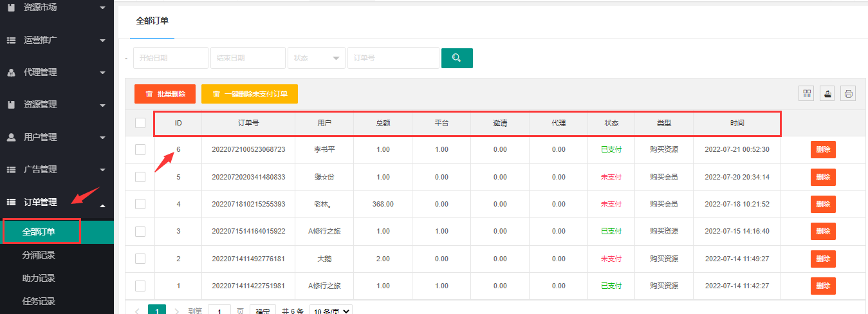Image resolution: width=868 pixels, height=314 pixels.
Task: Go to next page arrow
Action: click(x=177, y=311)
